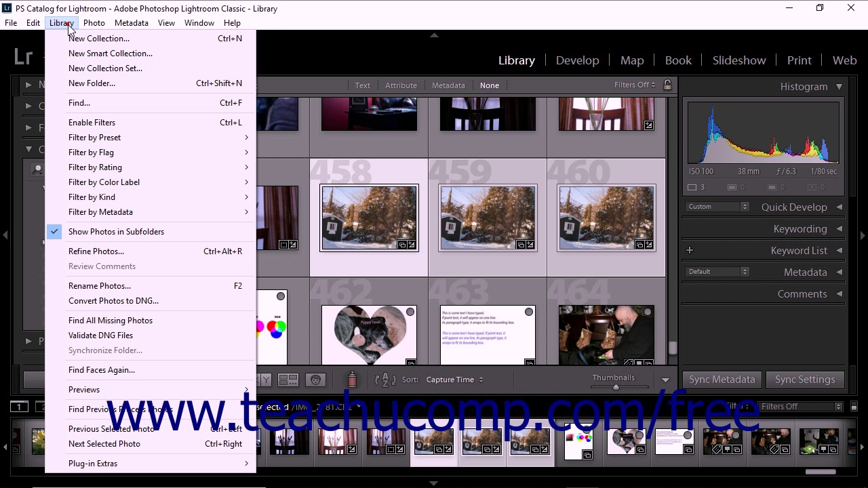Hide top panel with arrow
The height and width of the screenshot is (488, 868).
tap(434, 35)
